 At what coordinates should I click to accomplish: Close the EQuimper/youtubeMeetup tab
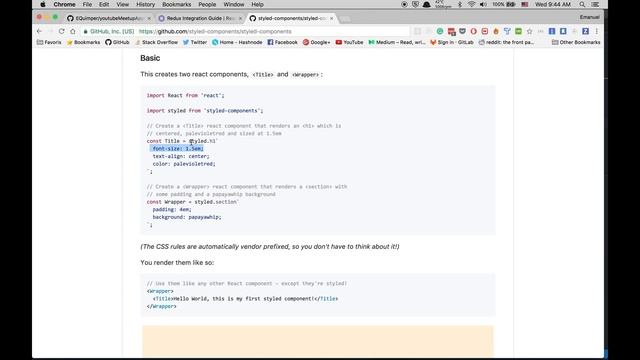(149, 18)
